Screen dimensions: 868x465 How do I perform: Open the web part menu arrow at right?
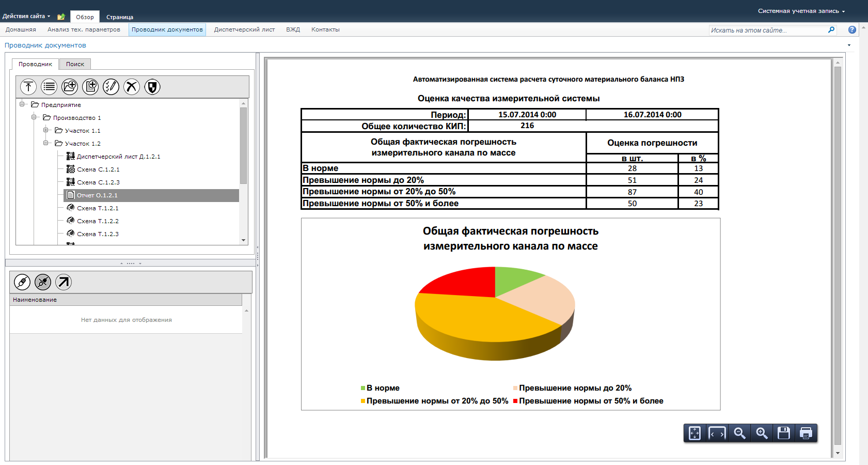tap(849, 45)
